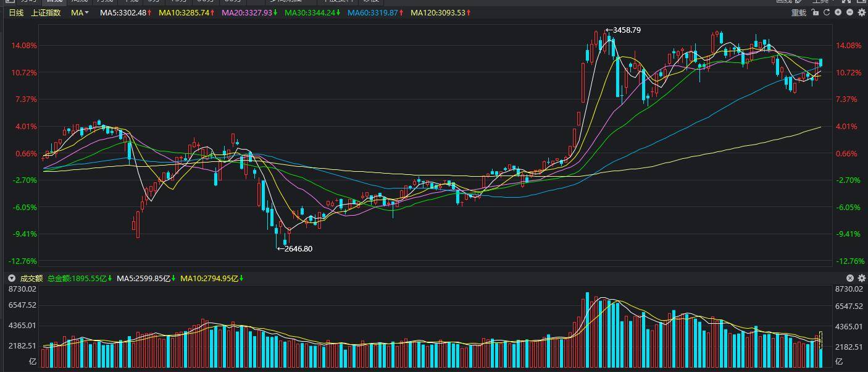
Task: Select the MA20:3327.93 pink indicator
Action: pyautogui.click(x=247, y=12)
